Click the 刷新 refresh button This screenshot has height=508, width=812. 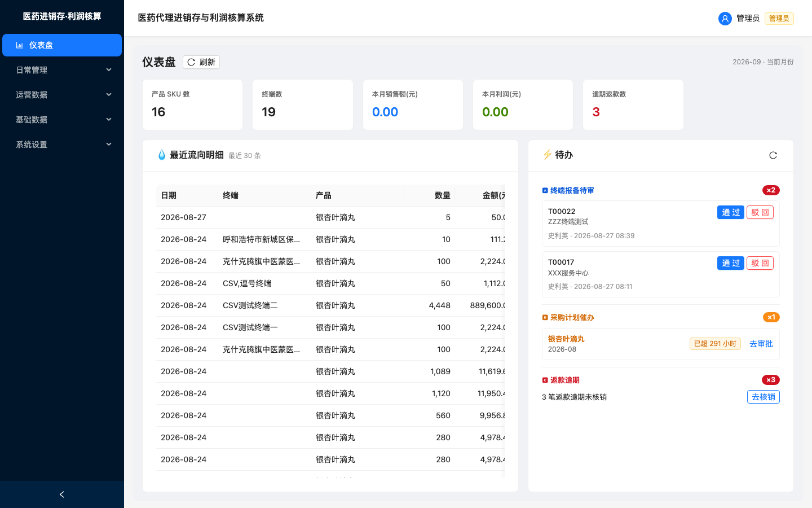[x=201, y=62]
